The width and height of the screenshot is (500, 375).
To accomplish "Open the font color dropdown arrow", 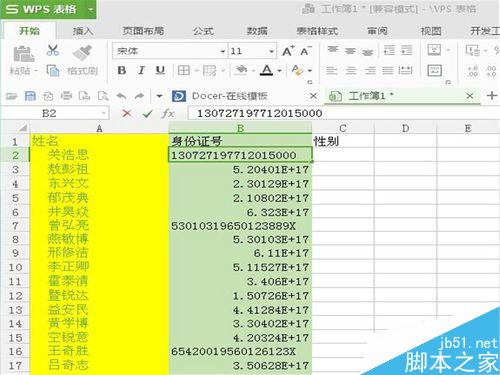I will click(279, 71).
